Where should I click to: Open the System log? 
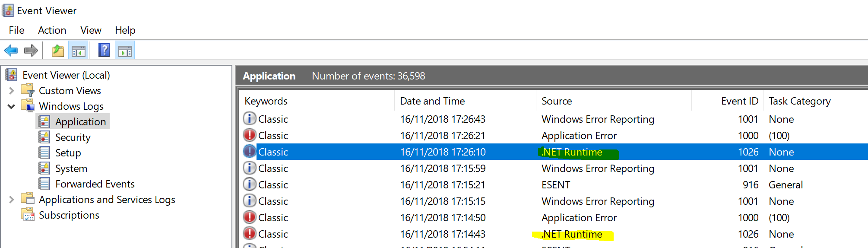pyautogui.click(x=71, y=169)
